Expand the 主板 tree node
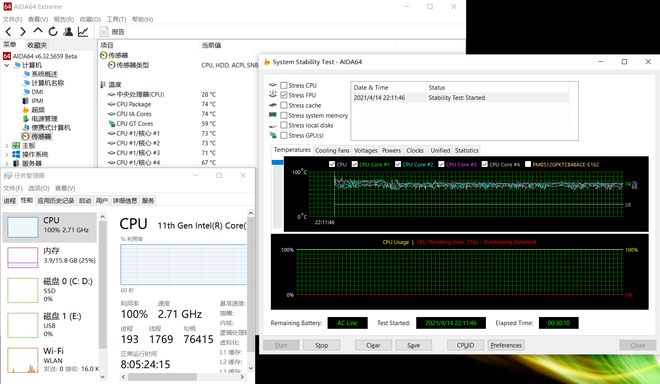660x384 pixels. click(x=6, y=146)
